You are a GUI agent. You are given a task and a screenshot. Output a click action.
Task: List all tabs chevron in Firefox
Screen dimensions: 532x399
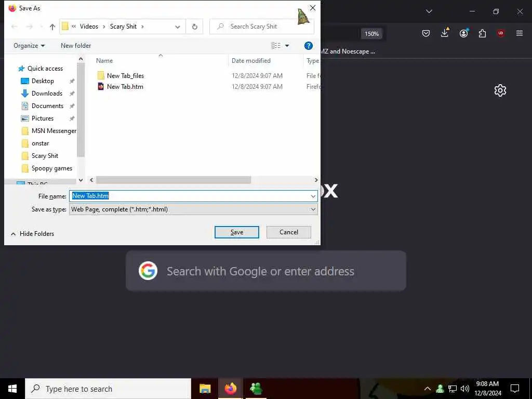point(429,11)
